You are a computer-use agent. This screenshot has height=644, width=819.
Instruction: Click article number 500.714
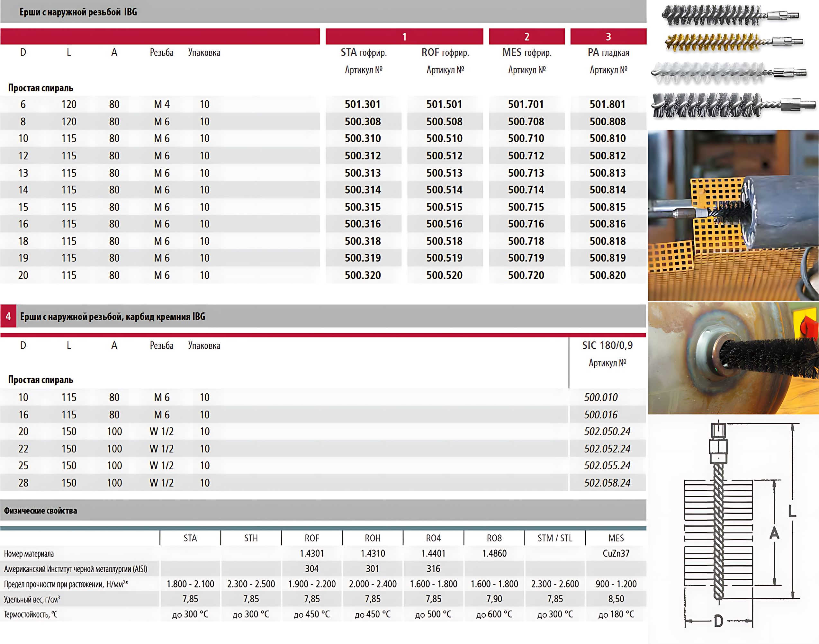[526, 190]
